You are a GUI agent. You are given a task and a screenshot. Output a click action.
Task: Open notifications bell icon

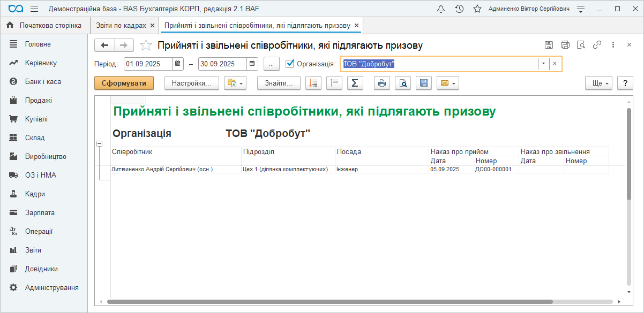(441, 9)
